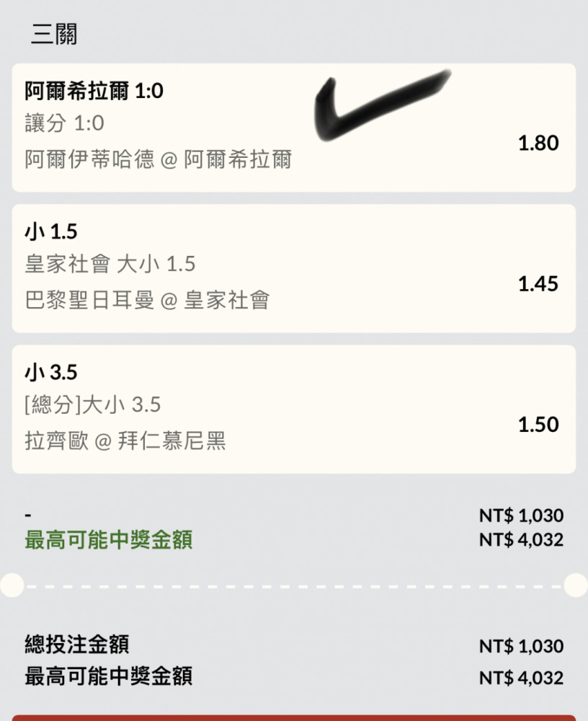The height and width of the screenshot is (721, 588).
Task: Click 皇家社會 大小 1.5 market label
Action: click(x=110, y=264)
